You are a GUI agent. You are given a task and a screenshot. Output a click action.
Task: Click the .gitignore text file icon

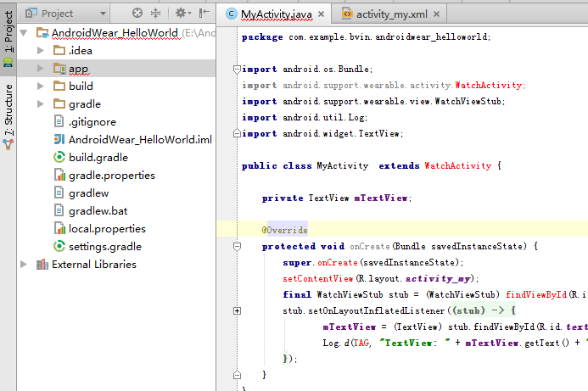point(59,121)
